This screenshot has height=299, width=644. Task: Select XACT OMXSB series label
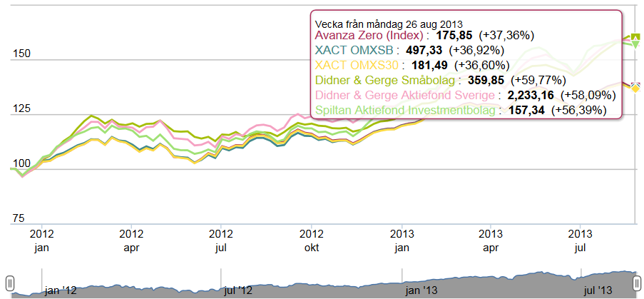click(x=354, y=51)
